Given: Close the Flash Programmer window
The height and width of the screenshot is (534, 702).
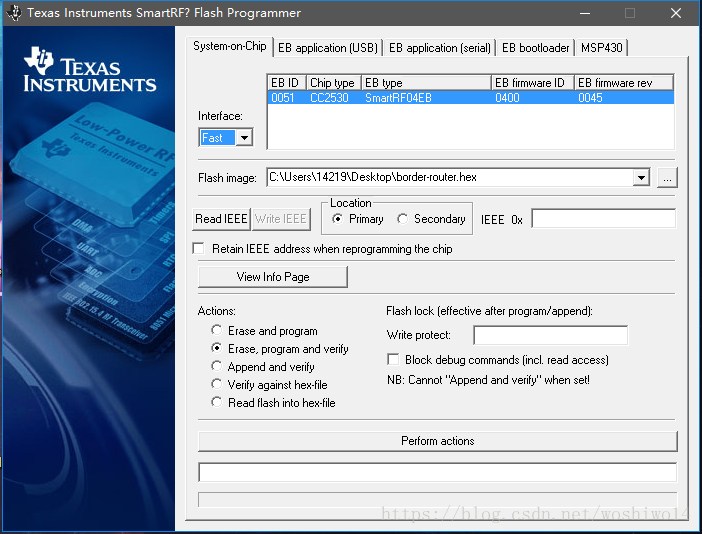Looking at the screenshot, I should coord(676,13).
